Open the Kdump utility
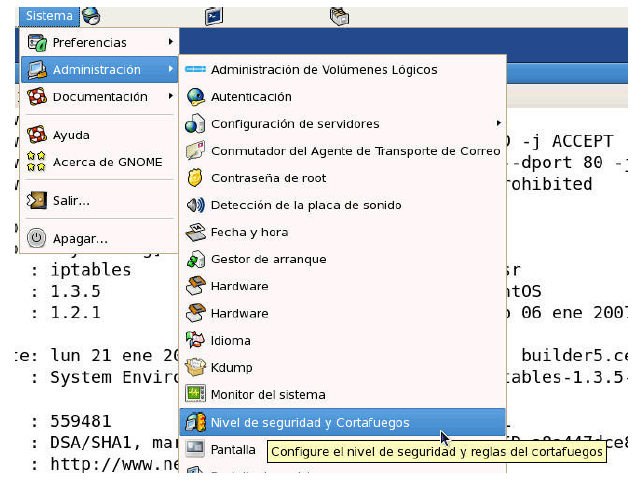This screenshot has height=482, width=637. point(231,368)
